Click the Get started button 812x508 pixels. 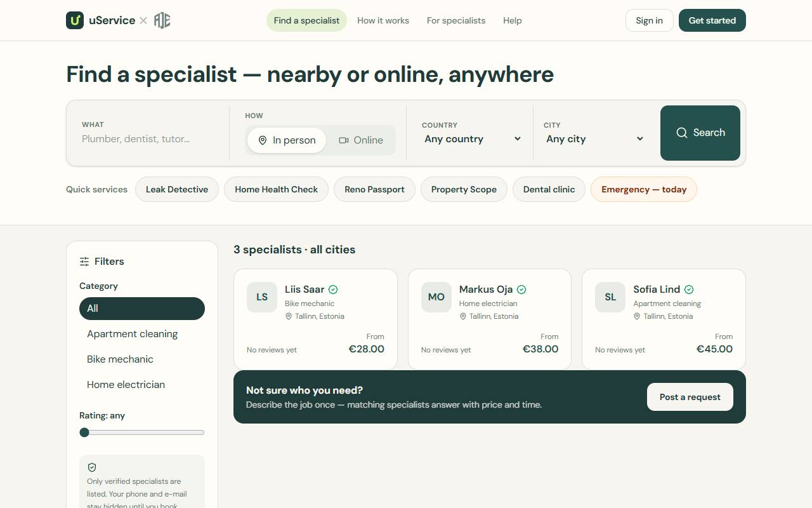pyautogui.click(x=712, y=20)
